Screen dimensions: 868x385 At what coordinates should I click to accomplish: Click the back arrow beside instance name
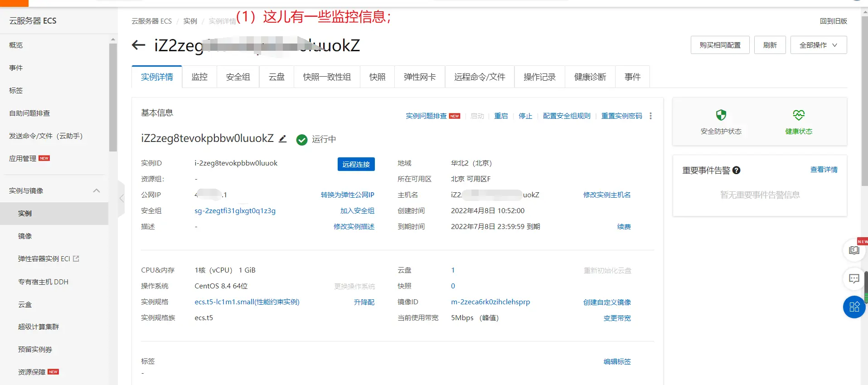[138, 45]
